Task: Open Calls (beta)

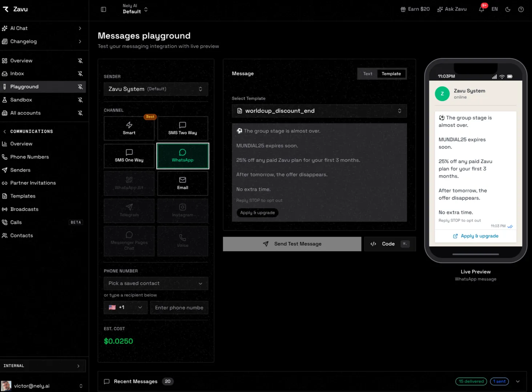Action: pyautogui.click(x=43, y=222)
